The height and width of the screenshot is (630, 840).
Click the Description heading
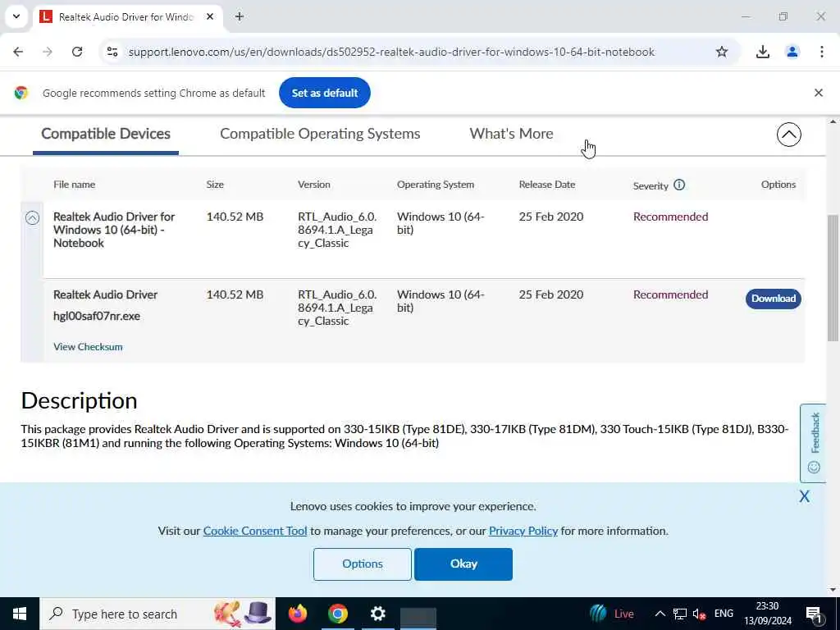(80, 400)
